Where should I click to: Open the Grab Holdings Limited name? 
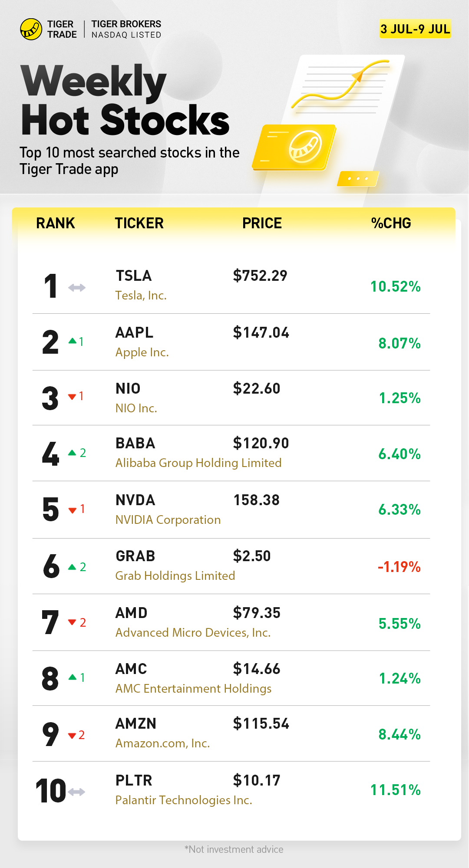tap(175, 576)
